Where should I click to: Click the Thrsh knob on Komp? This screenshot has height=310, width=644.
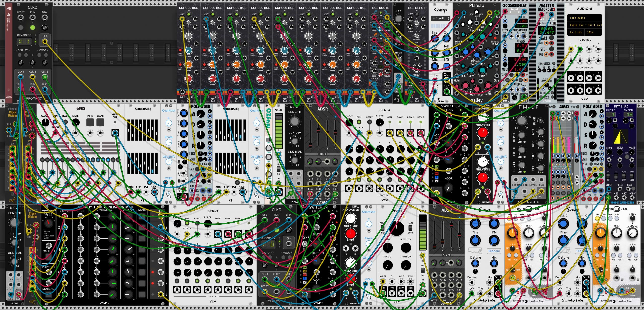click(435, 39)
